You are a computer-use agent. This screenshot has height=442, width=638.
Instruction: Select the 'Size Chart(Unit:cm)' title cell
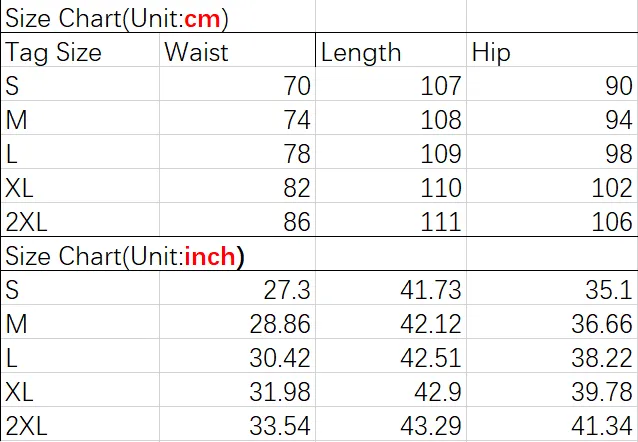pos(158,16)
